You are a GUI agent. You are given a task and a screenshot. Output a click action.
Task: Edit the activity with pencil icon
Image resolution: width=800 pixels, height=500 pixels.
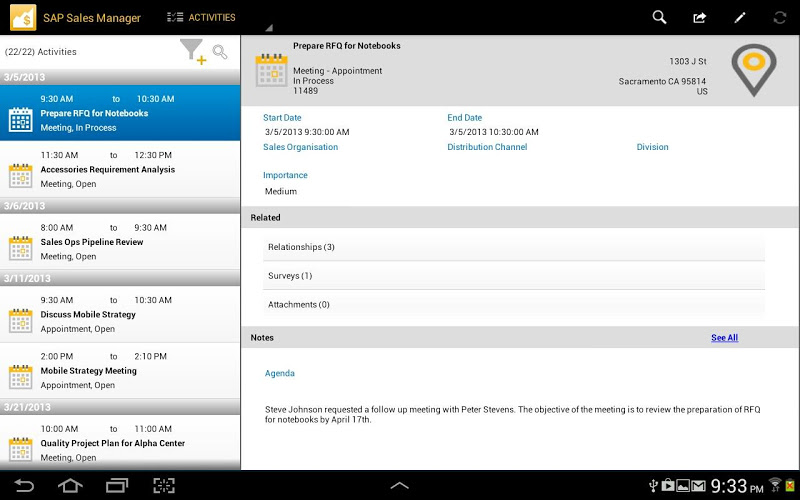739,18
